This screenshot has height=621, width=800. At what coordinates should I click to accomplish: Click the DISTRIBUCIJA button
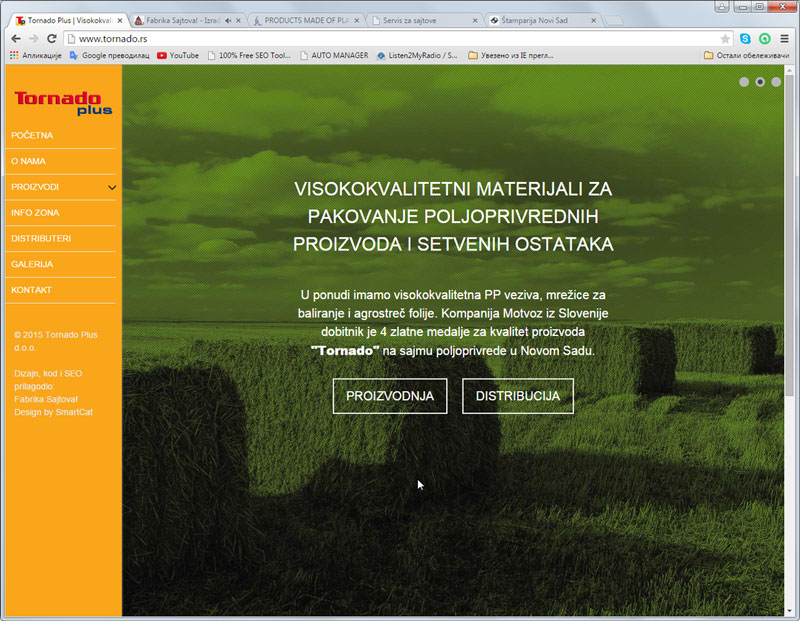click(517, 396)
